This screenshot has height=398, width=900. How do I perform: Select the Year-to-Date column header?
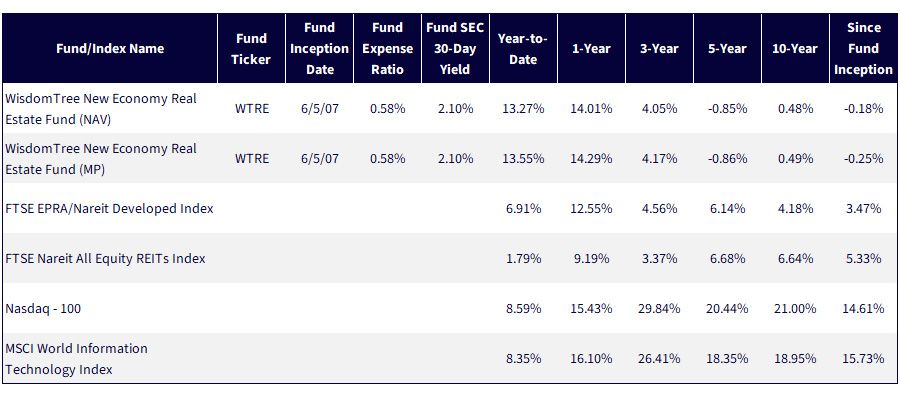[x=523, y=49]
